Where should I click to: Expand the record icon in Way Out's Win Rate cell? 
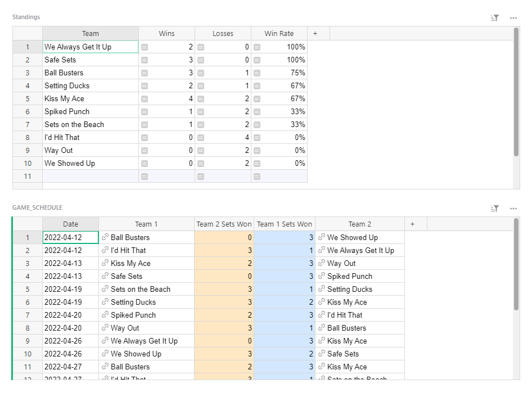click(x=258, y=150)
